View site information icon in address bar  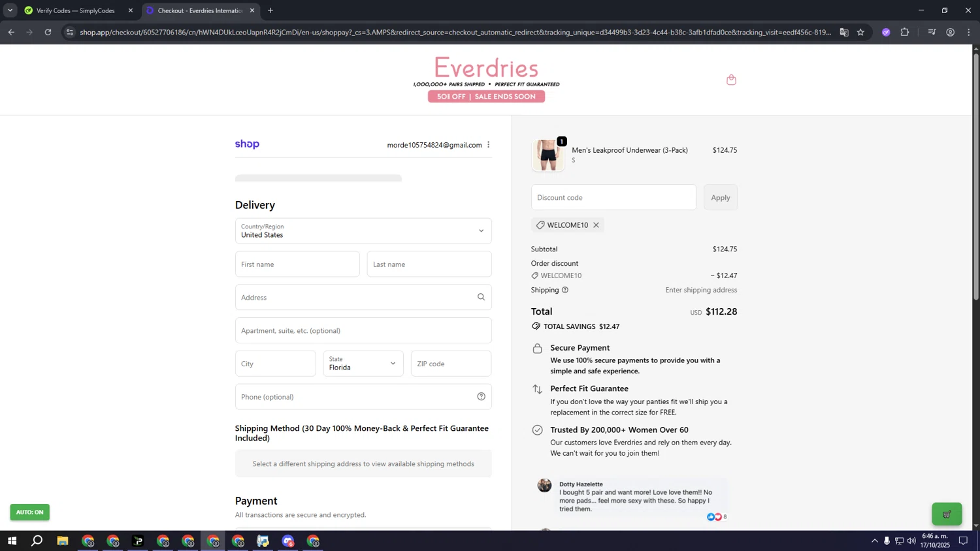pos(70,32)
